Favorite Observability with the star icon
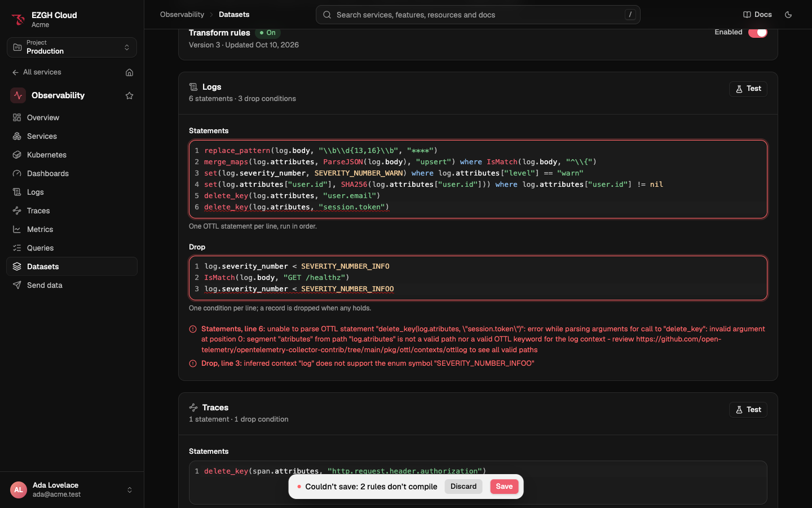 click(129, 95)
